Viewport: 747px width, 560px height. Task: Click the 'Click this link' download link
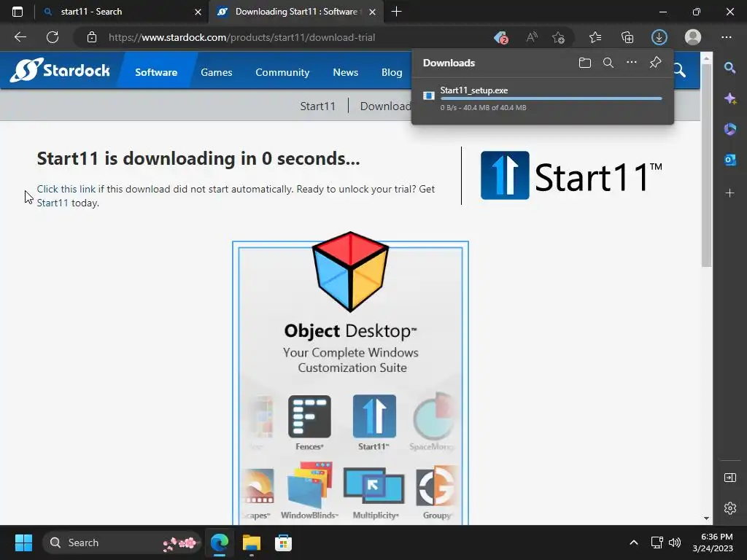[66, 189]
